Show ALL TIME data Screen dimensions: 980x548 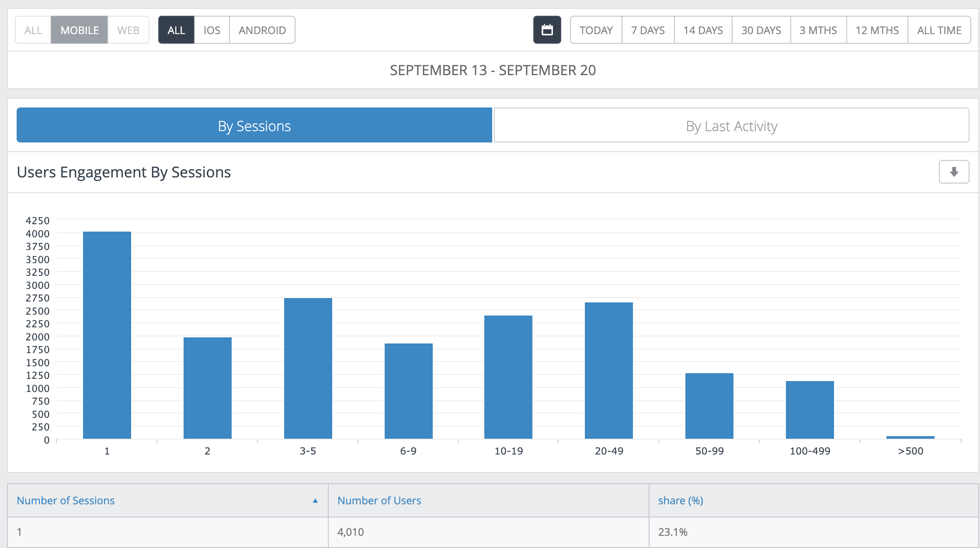pyautogui.click(x=939, y=30)
